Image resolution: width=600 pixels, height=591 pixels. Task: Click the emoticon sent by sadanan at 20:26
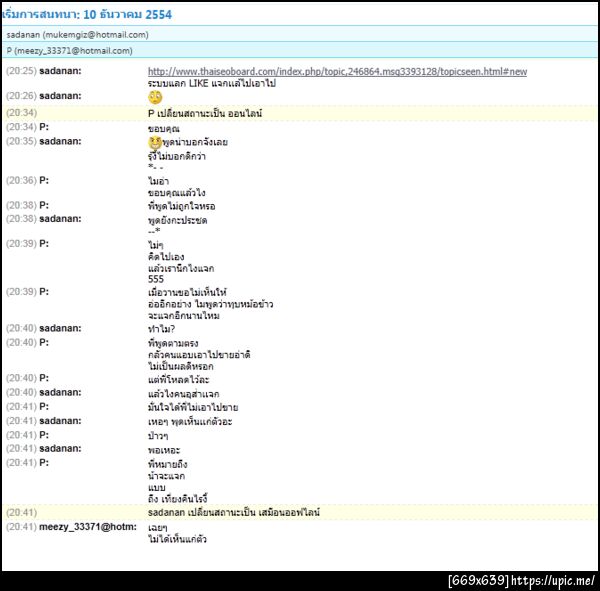click(155, 97)
